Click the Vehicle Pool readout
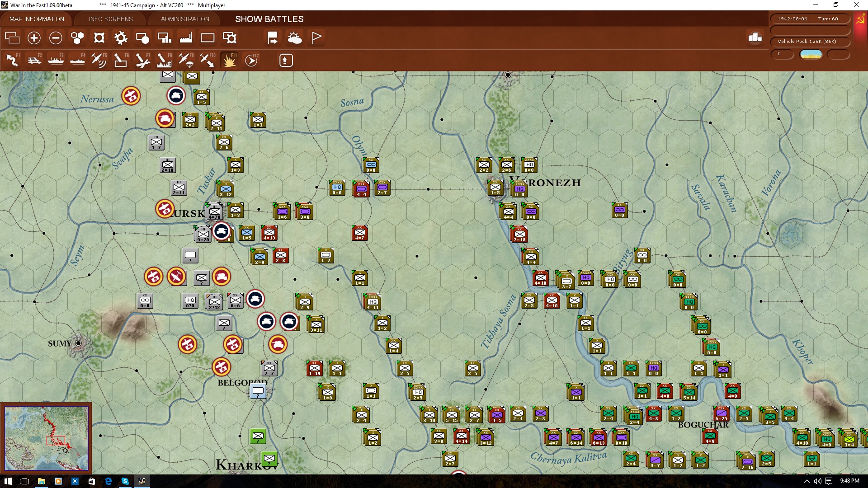This screenshot has width=868, height=488. pos(810,42)
